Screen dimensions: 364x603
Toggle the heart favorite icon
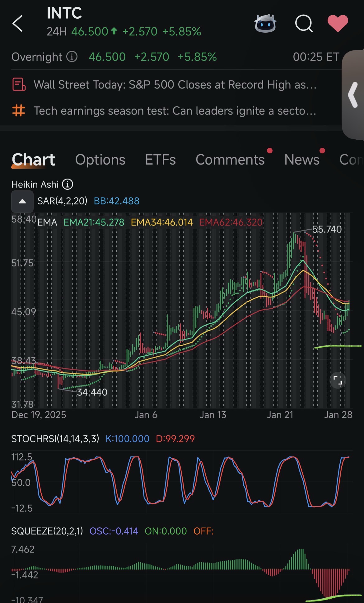pos(338,23)
